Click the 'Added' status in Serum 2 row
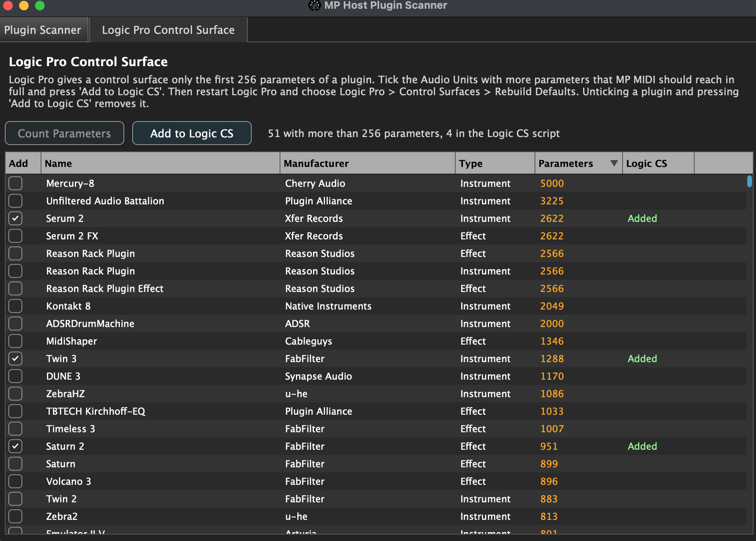The image size is (756, 541). 642,218
